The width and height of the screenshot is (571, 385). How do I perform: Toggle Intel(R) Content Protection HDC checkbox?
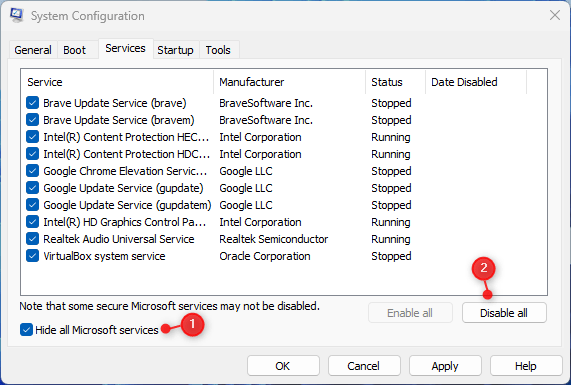tap(32, 154)
